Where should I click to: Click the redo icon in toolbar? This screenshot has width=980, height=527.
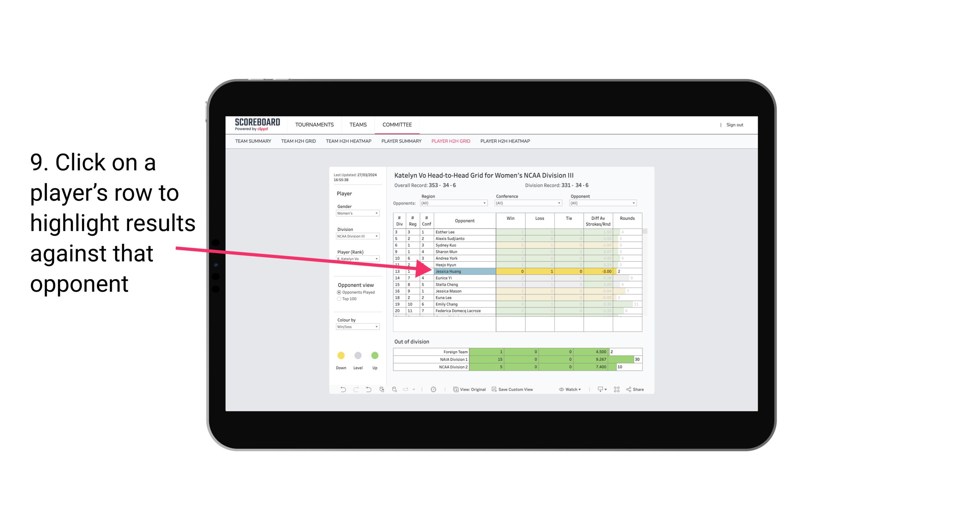pos(355,390)
